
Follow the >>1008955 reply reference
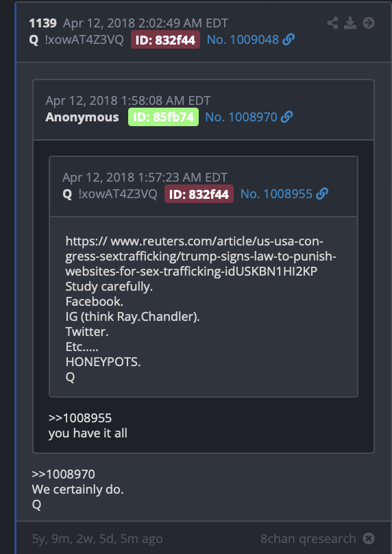pos(79,418)
